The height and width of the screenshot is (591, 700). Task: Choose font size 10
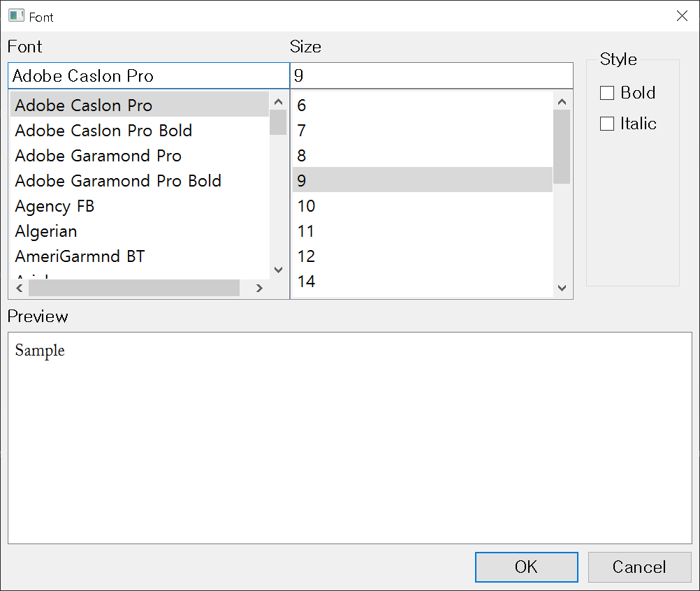(x=423, y=206)
